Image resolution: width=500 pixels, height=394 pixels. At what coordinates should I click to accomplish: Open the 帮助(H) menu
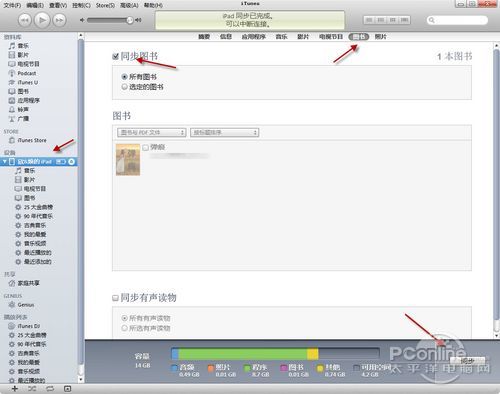pyautogui.click(x=153, y=5)
